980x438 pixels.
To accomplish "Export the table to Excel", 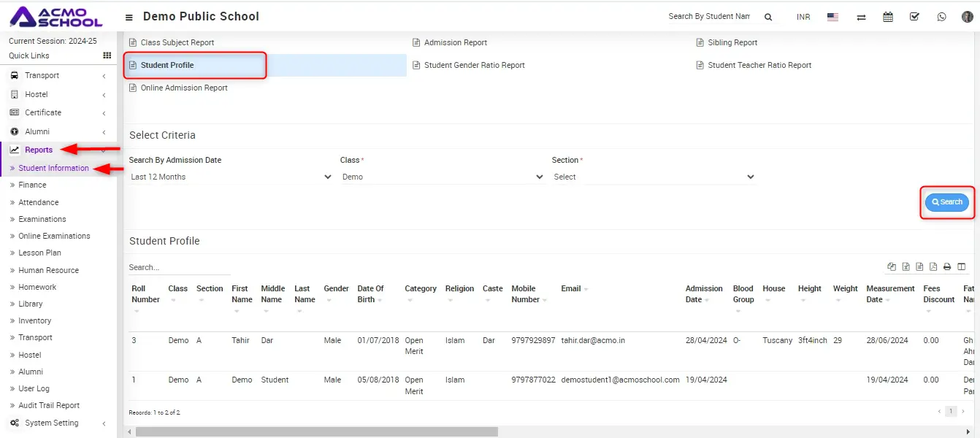I will pyautogui.click(x=906, y=267).
